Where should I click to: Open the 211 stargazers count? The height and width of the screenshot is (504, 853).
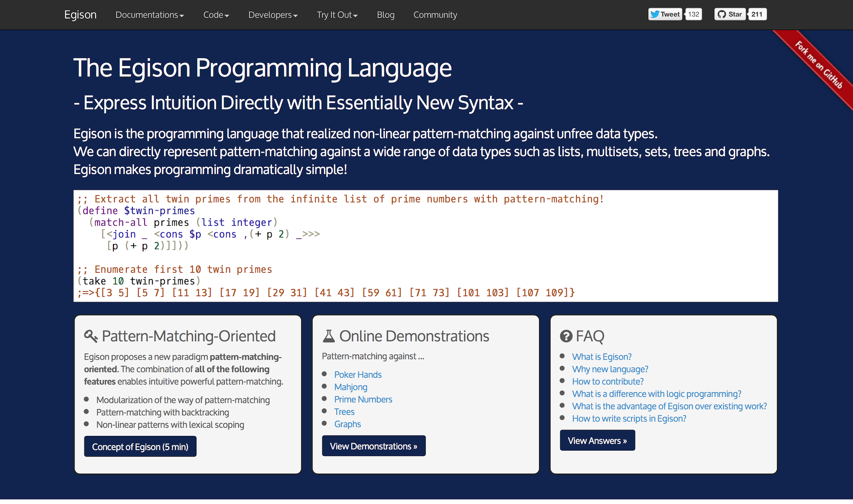point(757,14)
